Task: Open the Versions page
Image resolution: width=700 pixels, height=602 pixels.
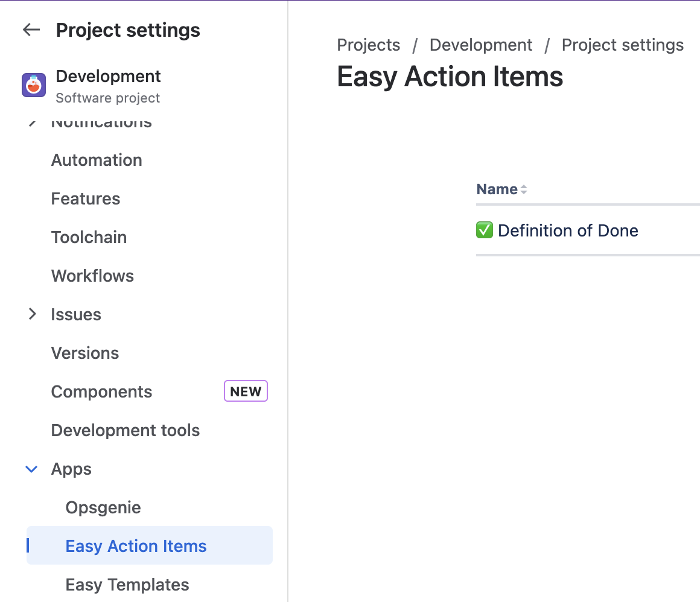Action: point(85,353)
